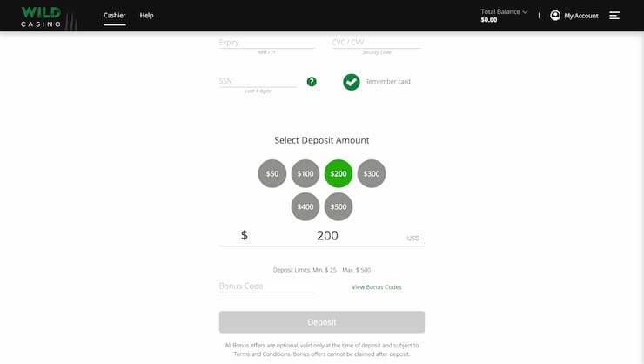Screen dimensions: 644x364
Task: Select the $200 deposit amount
Action: (x=339, y=173)
